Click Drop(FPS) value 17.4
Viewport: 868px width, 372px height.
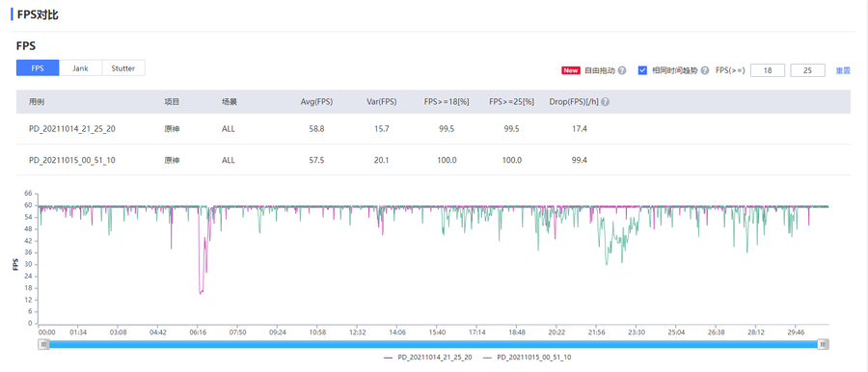[580, 129]
